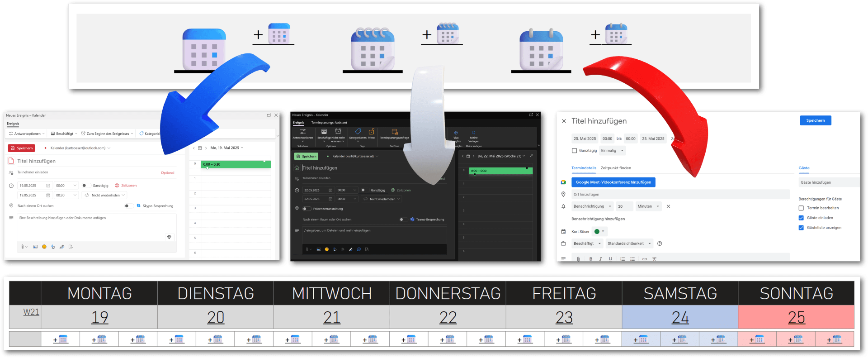Image resolution: width=868 pixels, height=358 pixels.
Task: Open the Antwortoptionen dropdown in the light Outlook toolbar
Action: (27, 134)
